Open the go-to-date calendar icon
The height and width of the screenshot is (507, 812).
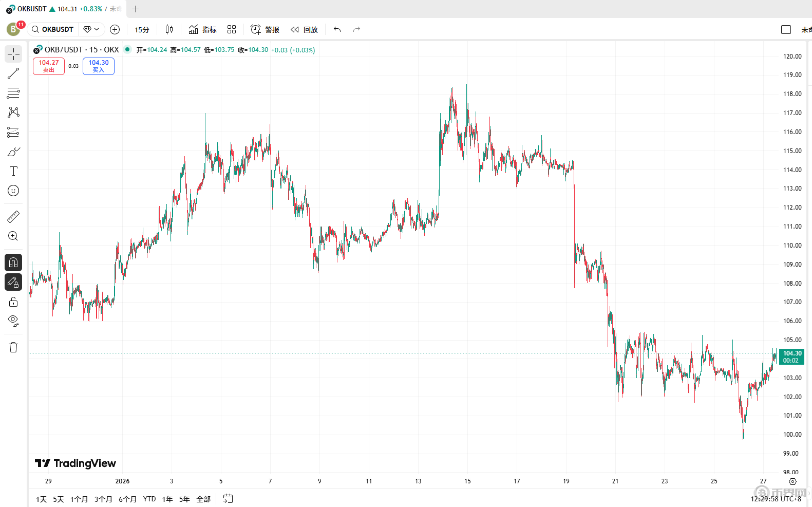pyautogui.click(x=228, y=499)
